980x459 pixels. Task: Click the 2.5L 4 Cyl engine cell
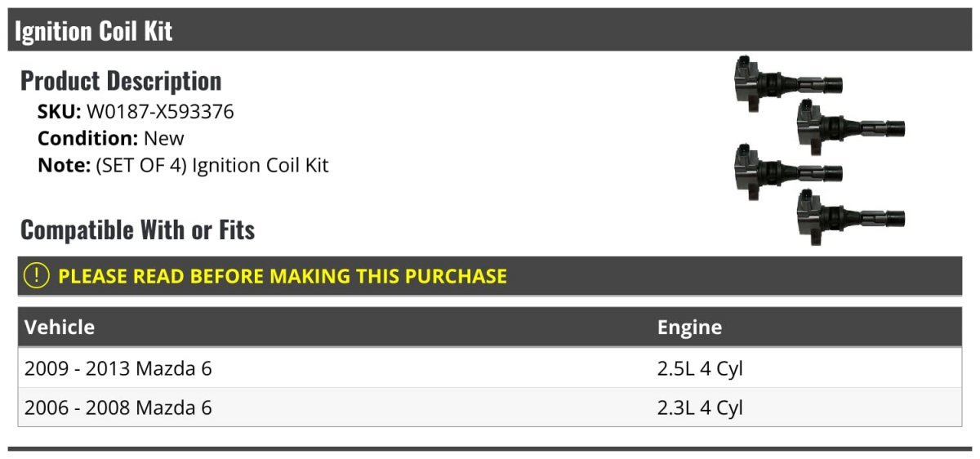700,369
